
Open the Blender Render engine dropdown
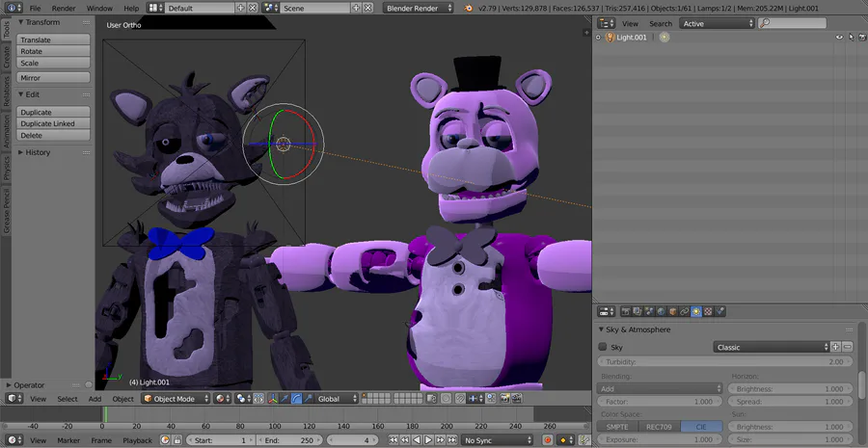tap(419, 9)
